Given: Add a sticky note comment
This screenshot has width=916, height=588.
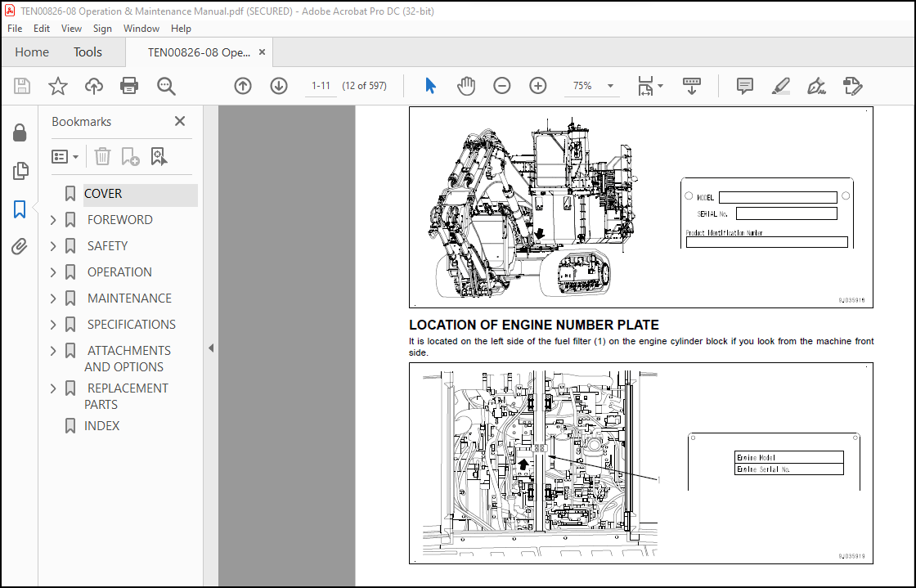Looking at the screenshot, I should coord(745,87).
